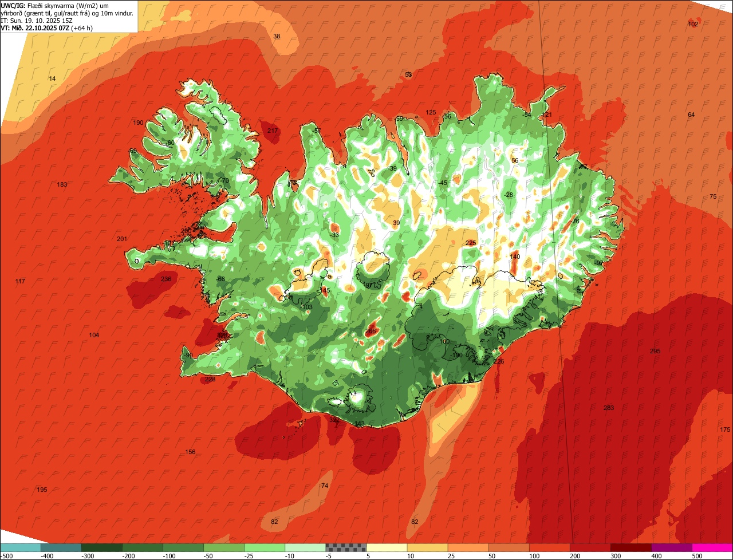Viewport: 733px width, 560px height.
Task: Click the map value '104' southwest of Iceland
Action: pyautogui.click(x=94, y=335)
